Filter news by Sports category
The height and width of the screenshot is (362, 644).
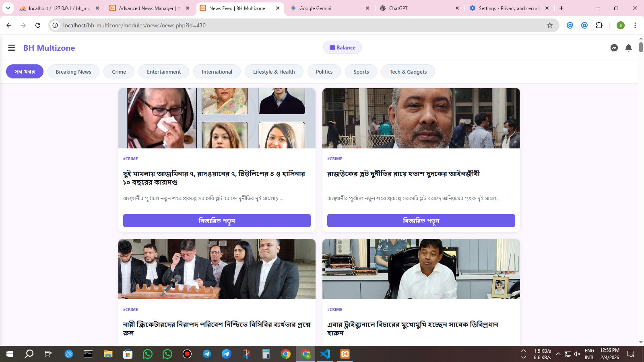(361, 72)
